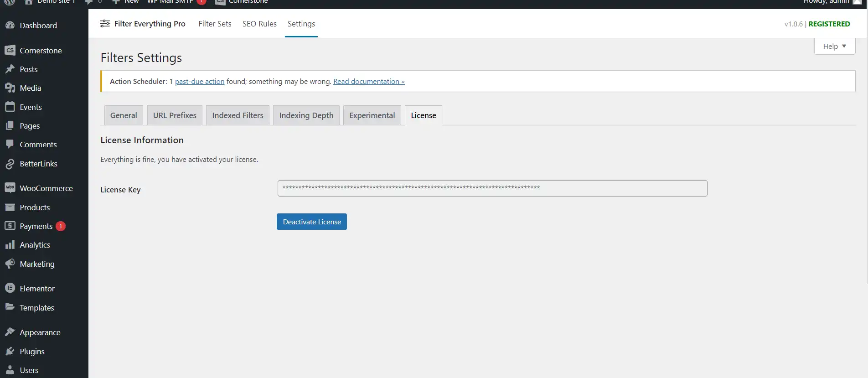Open Media menu label
Screen dimensions: 868x378
(31, 88)
